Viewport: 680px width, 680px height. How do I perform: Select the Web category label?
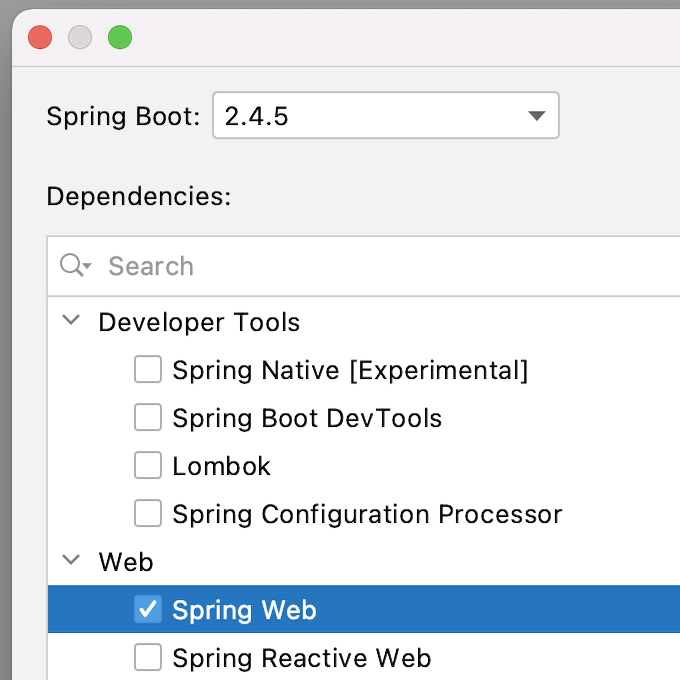tap(126, 562)
